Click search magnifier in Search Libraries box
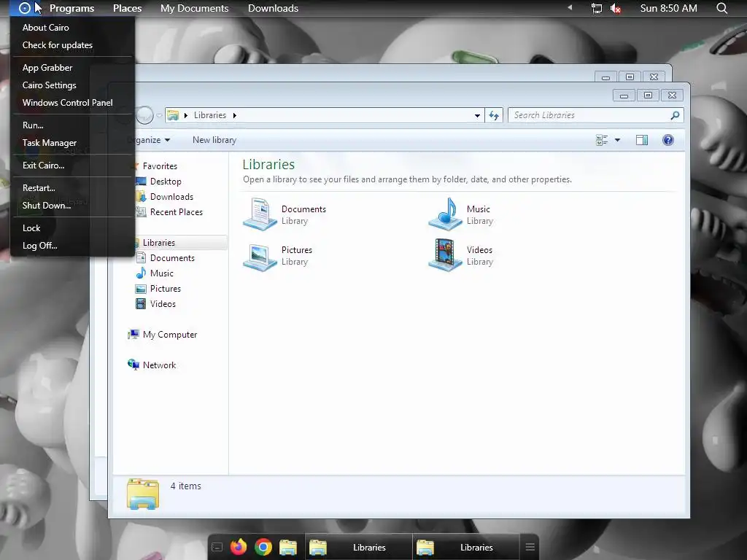747x560 pixels. click(675, 115)
